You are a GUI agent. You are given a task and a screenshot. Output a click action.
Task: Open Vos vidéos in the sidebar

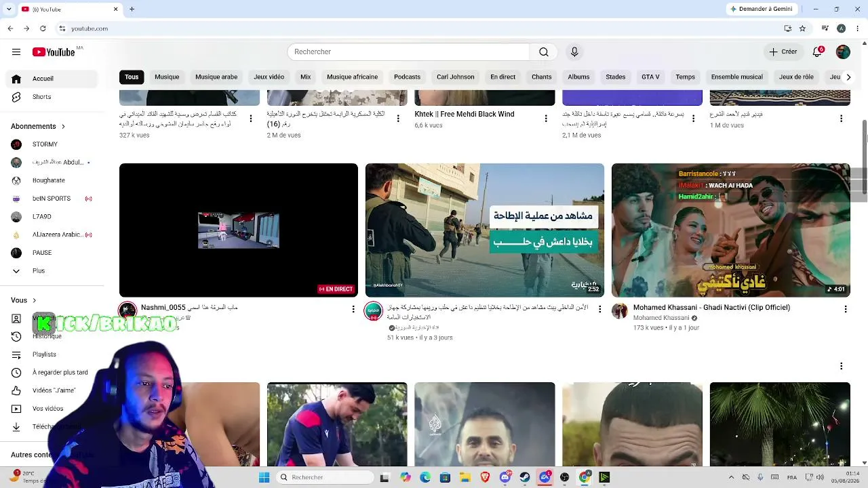[47, 409]
